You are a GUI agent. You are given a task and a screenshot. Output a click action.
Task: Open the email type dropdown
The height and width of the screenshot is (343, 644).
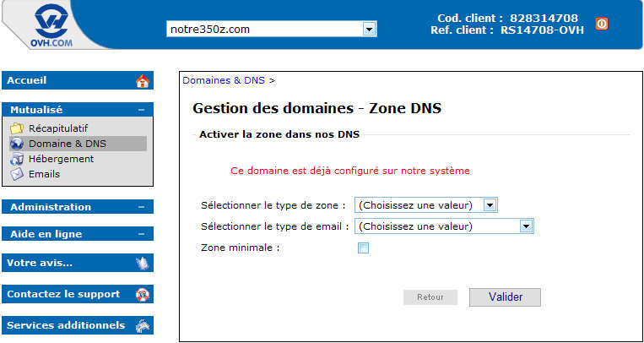527,226
